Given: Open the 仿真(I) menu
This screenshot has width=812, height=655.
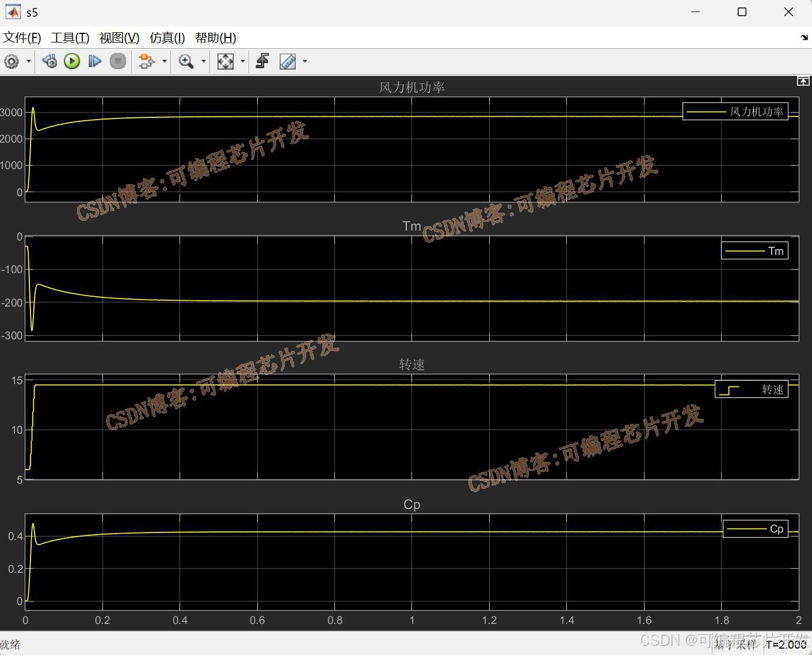Looking at the screenshot, I should tap(167, 38).
